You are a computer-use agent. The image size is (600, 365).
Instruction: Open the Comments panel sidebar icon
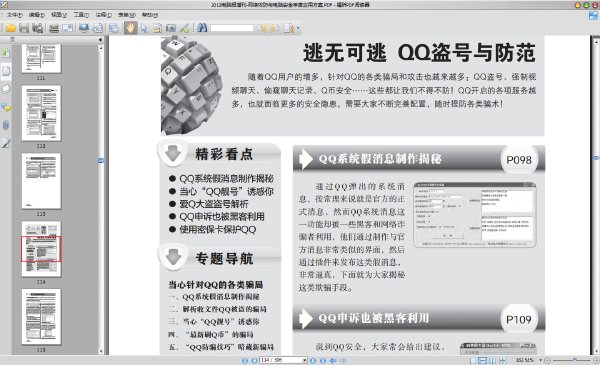click(x=6, y=107)
